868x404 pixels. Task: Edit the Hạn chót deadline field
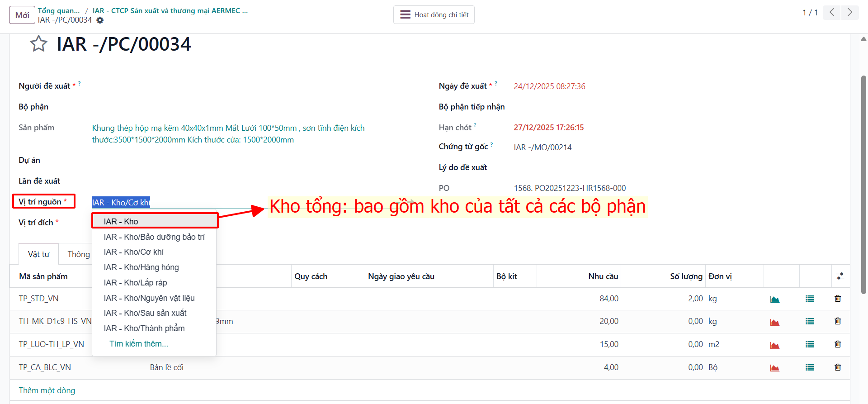pyautogui.click(x=549, y=128)
